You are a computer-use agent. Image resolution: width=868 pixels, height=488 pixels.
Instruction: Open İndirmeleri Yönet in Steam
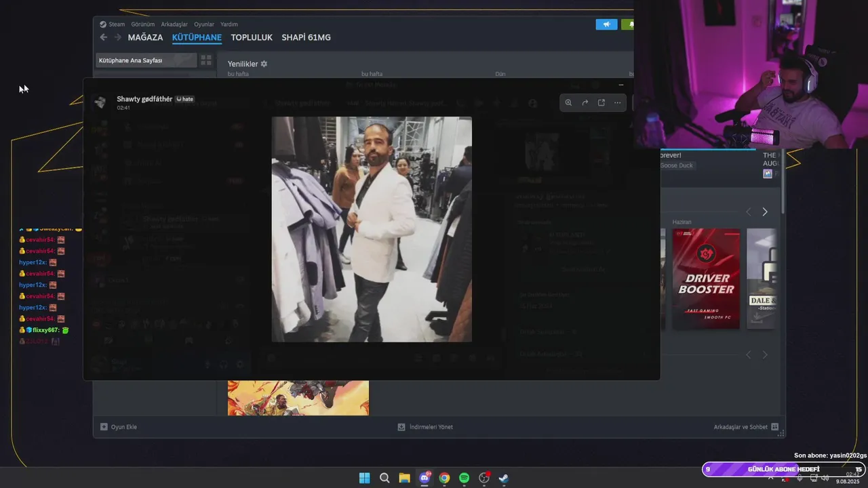click(425, 427)
